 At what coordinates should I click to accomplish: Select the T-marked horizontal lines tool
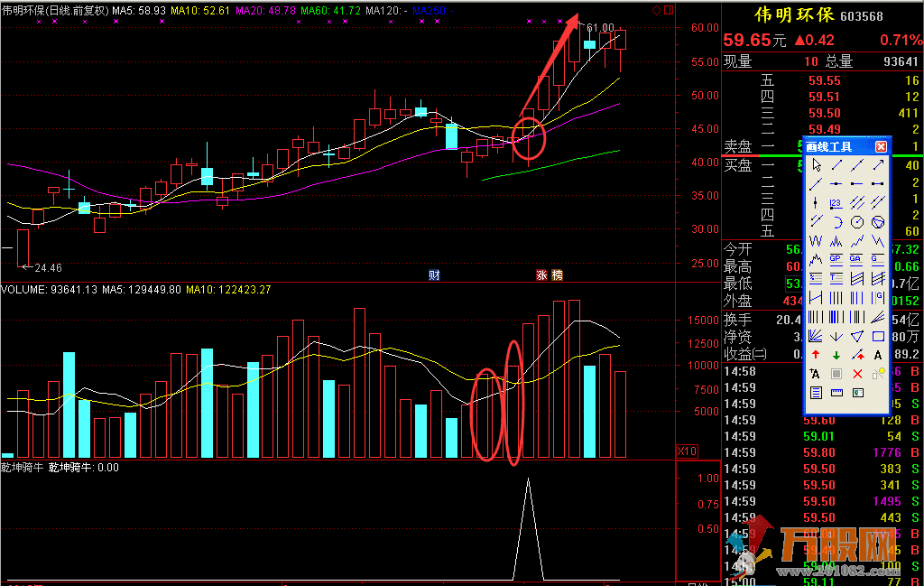836,278
